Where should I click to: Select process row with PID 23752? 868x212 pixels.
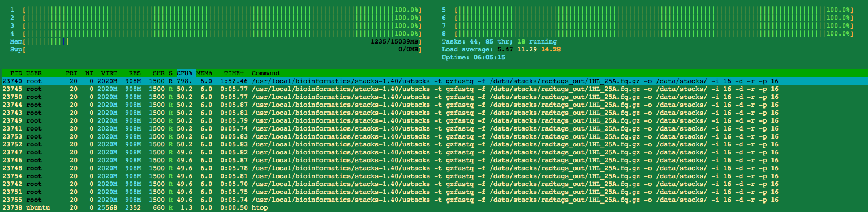click(434, 144)
